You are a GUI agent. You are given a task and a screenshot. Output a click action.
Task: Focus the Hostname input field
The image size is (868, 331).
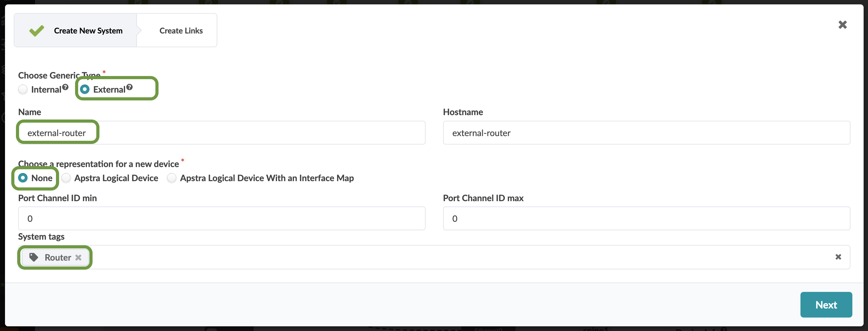click(646, 133)
